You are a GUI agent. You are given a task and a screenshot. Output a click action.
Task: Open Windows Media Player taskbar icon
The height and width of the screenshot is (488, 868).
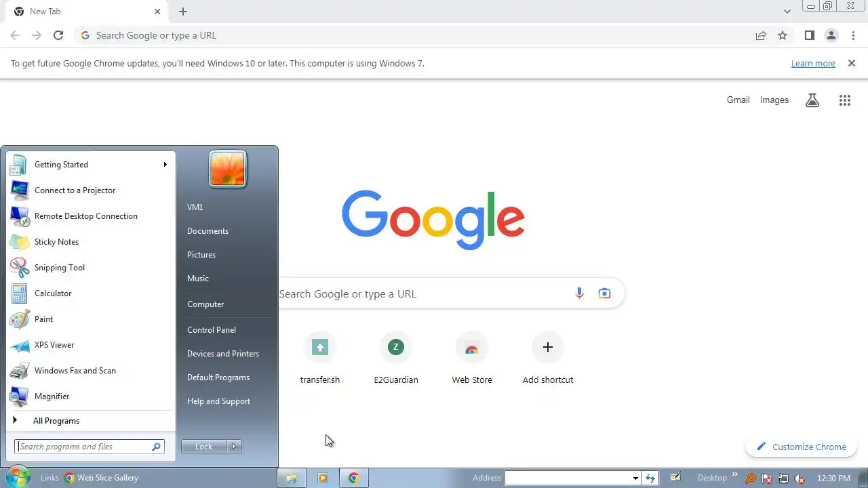(323, 478)
